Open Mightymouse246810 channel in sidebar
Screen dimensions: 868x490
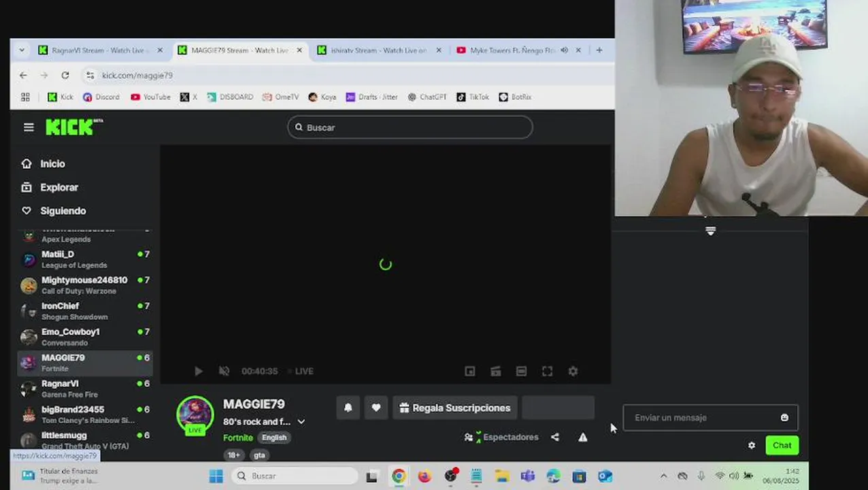pyautogui.click(x=85, y=284)
